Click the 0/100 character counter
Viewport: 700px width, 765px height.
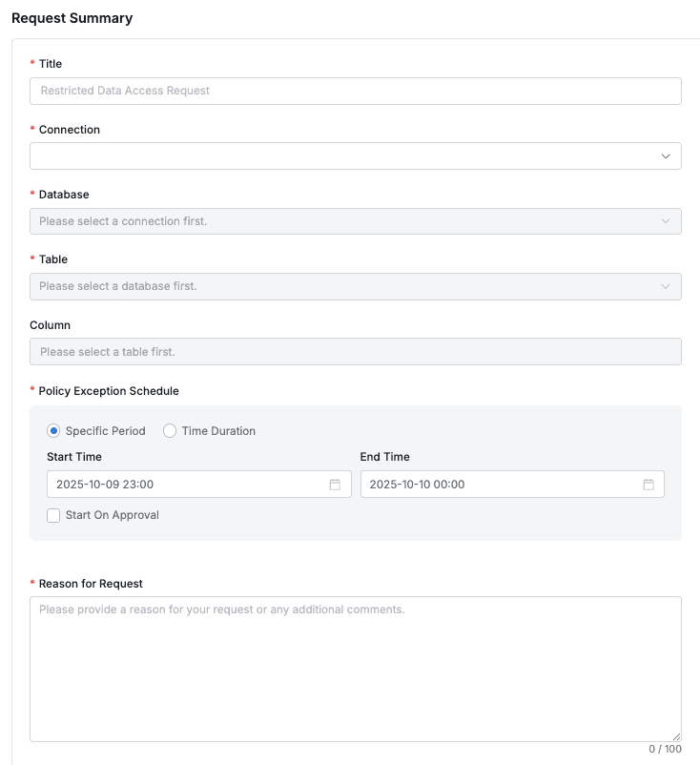click(662, 748)
